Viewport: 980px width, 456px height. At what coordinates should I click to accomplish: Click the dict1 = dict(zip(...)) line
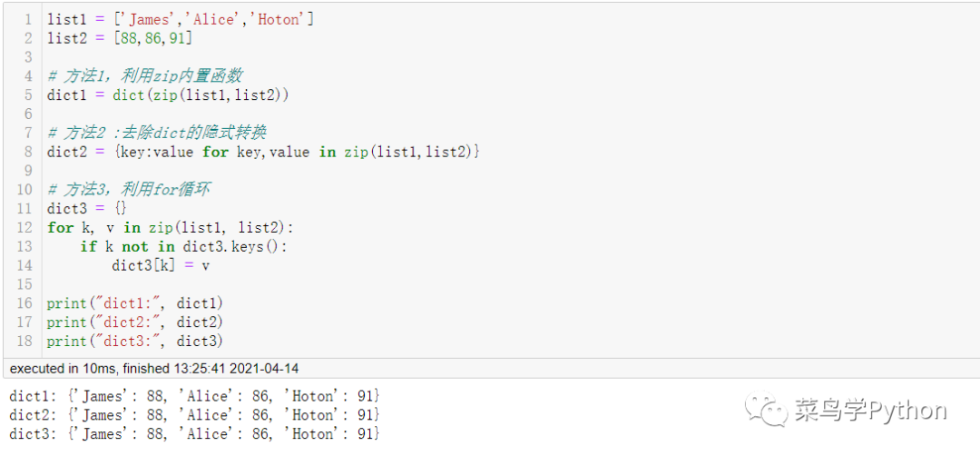(168, 94)
